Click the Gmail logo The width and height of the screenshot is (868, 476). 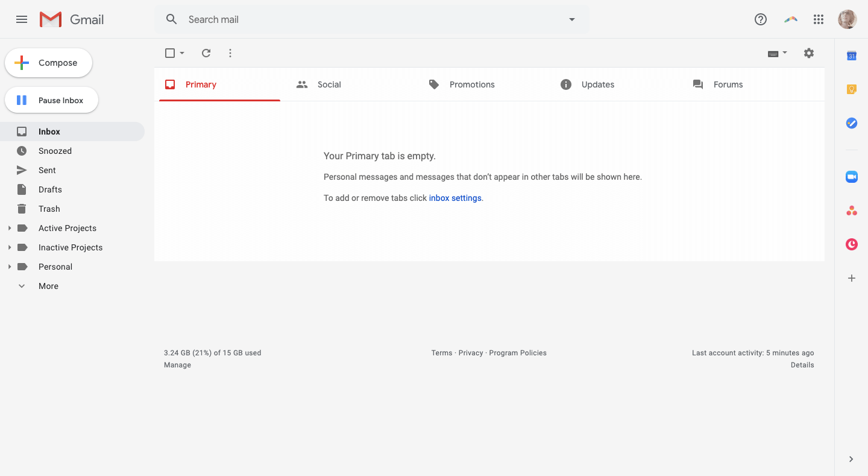pyautogui.click(x=72, y=19)
